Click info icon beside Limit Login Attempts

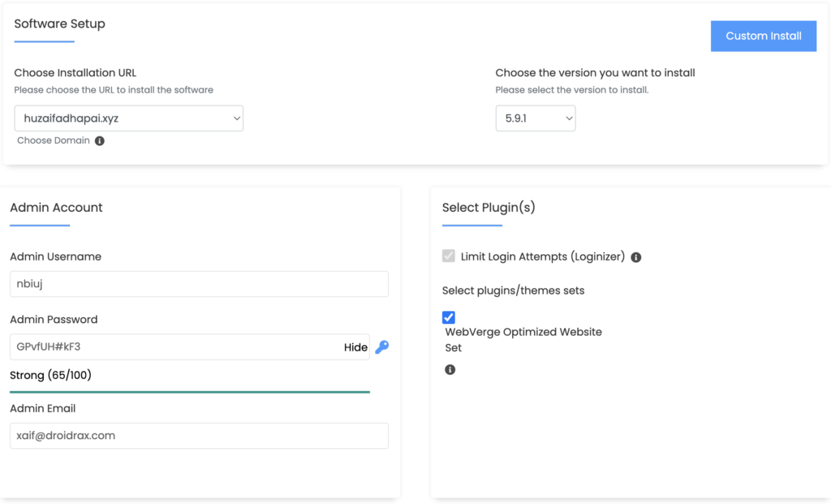coord(636,257)
